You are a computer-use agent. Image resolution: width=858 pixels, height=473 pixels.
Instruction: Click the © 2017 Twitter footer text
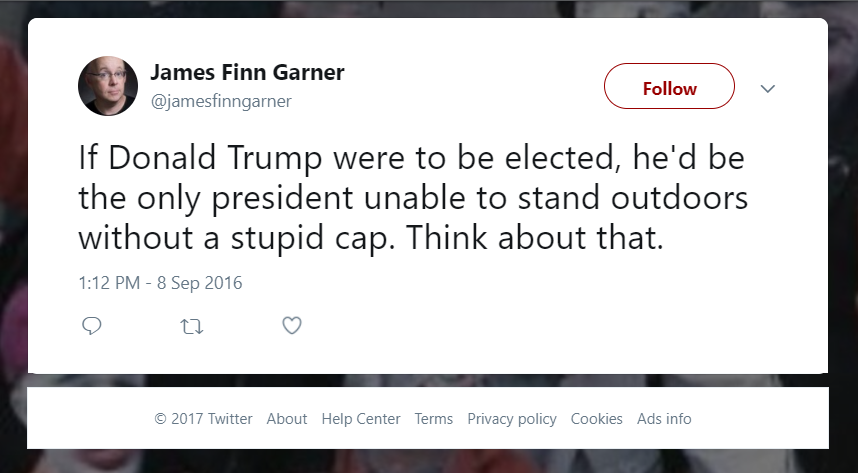pyautogui.click(x=203, y=419)
